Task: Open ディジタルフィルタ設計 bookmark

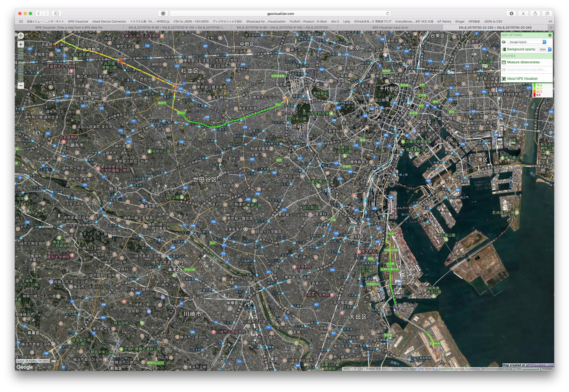Action: point(227,21)
